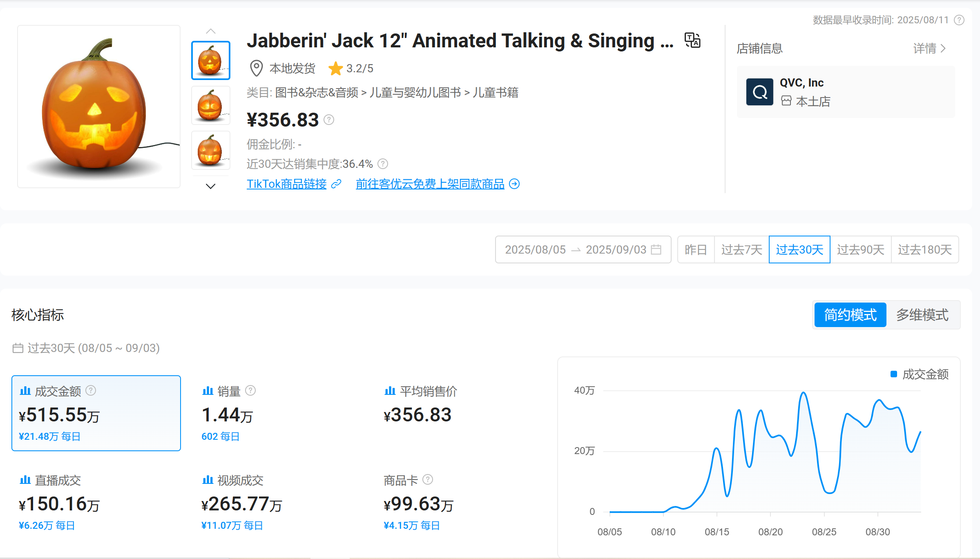Click the location pin icon beside 本地发货
The width and height of the screenshot is (980, 559).
tap(256, 68)
